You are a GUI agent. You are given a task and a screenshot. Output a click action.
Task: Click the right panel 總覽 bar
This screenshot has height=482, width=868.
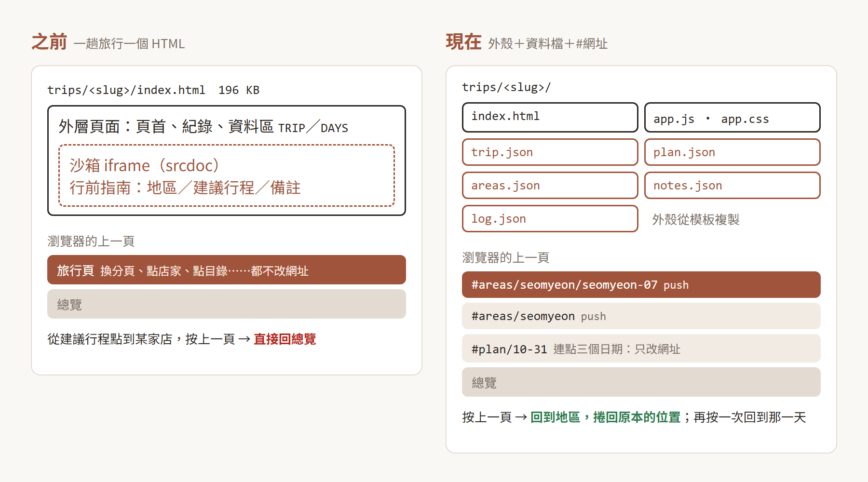[641, 382]
